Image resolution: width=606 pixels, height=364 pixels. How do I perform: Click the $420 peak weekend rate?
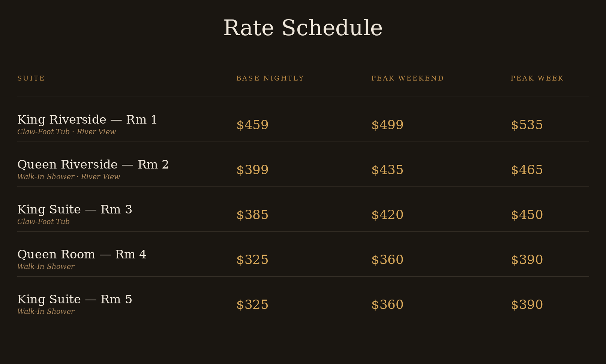click(387, 215)
